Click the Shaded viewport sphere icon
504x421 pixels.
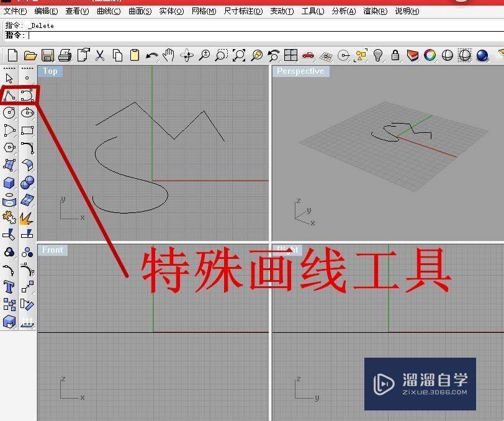(448, 55)
